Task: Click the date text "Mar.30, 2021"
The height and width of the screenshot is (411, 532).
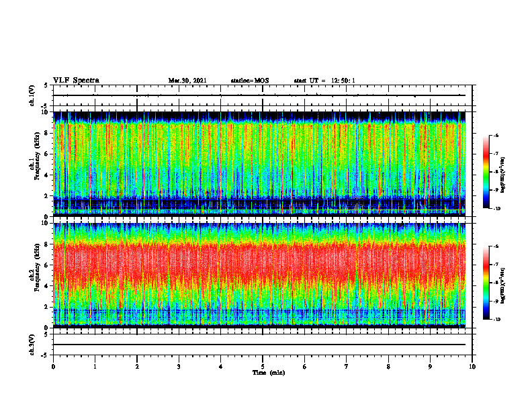Action: point(187,81)
